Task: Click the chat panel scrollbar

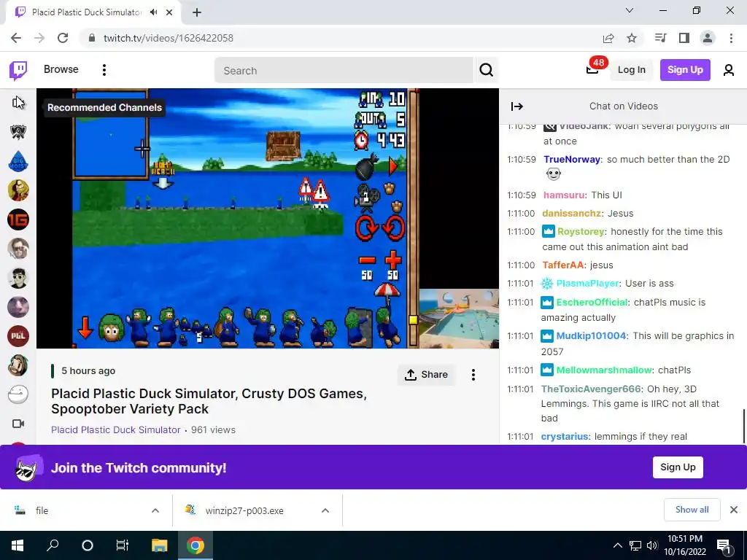Action: [743, 425]
